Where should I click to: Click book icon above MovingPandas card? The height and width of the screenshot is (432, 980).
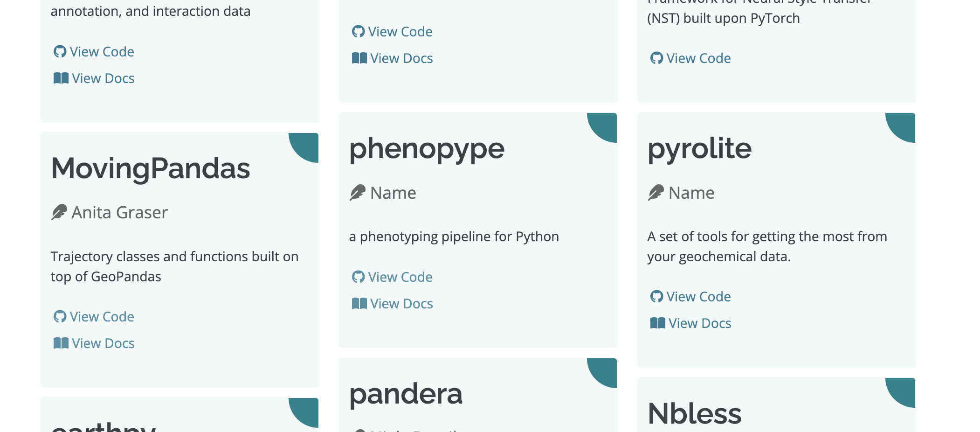pyautogui.click(x=61, y=78)
